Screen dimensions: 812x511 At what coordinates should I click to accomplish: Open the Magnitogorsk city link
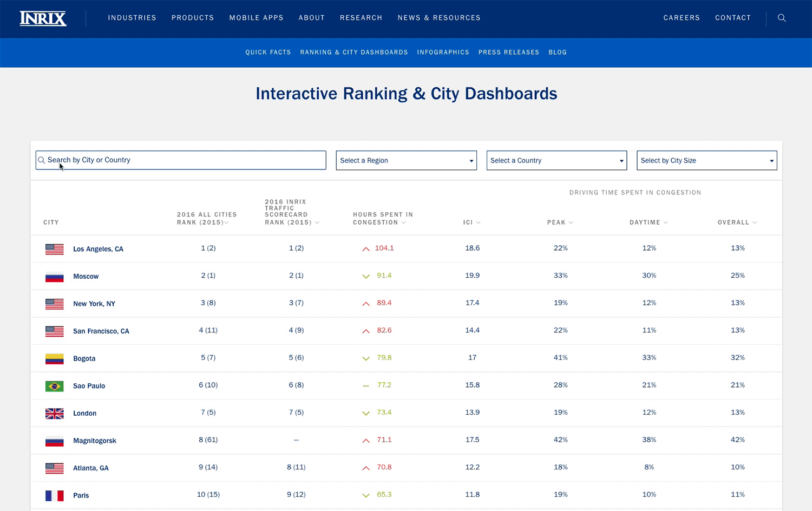[95, 441]
